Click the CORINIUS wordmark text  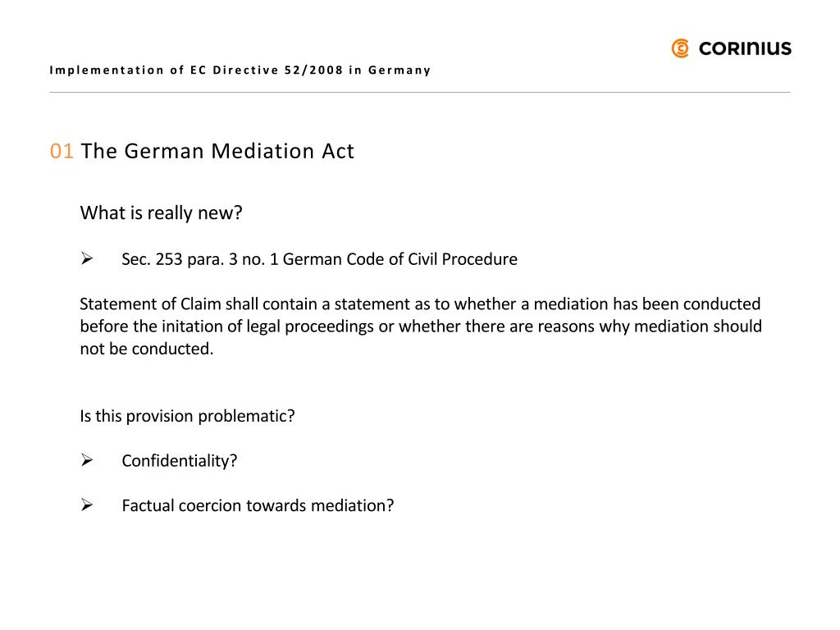click(745, 48)
